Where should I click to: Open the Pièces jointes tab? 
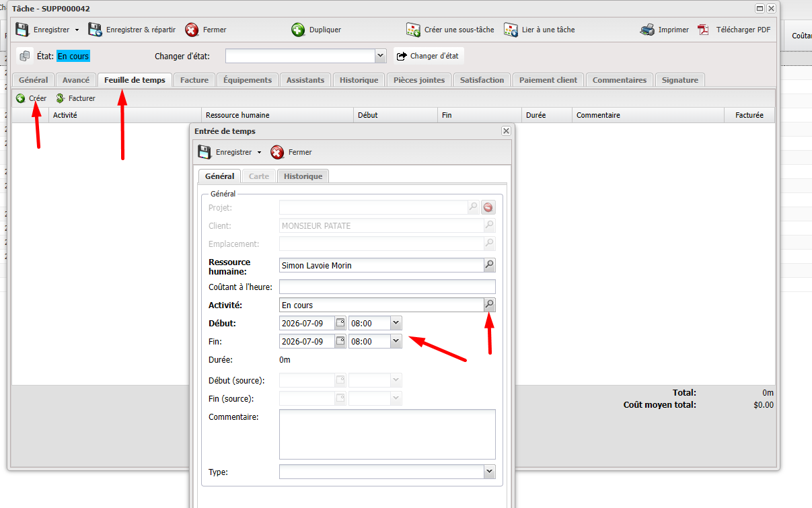419,80
